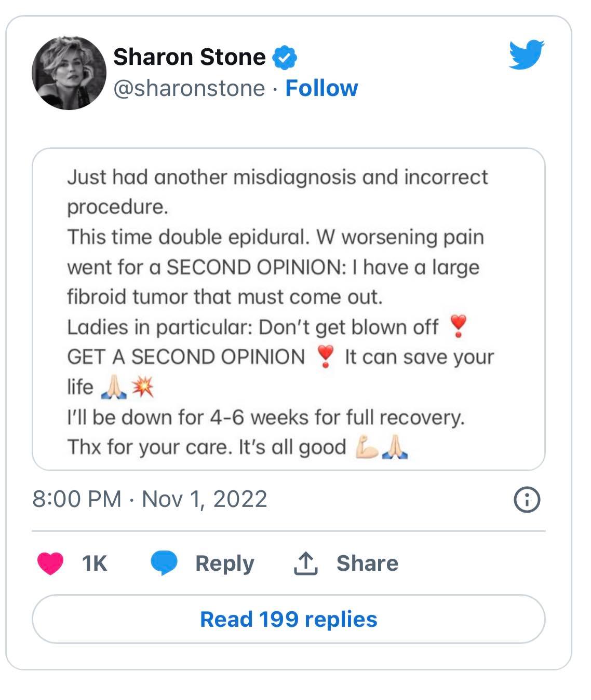
Task: Click the flexed bicep emoji in the tweet
Action: [x=367, y=447]
